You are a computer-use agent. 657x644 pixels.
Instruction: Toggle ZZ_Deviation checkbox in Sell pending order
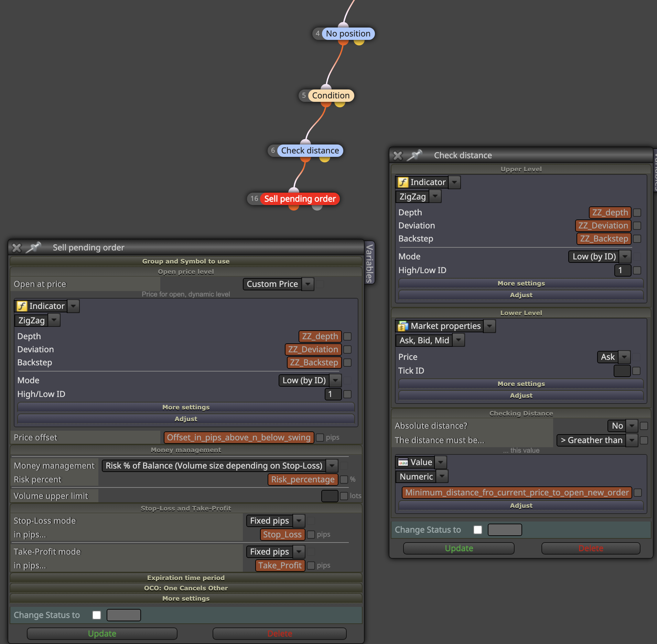pyautogui.click(x=347, y=349)
